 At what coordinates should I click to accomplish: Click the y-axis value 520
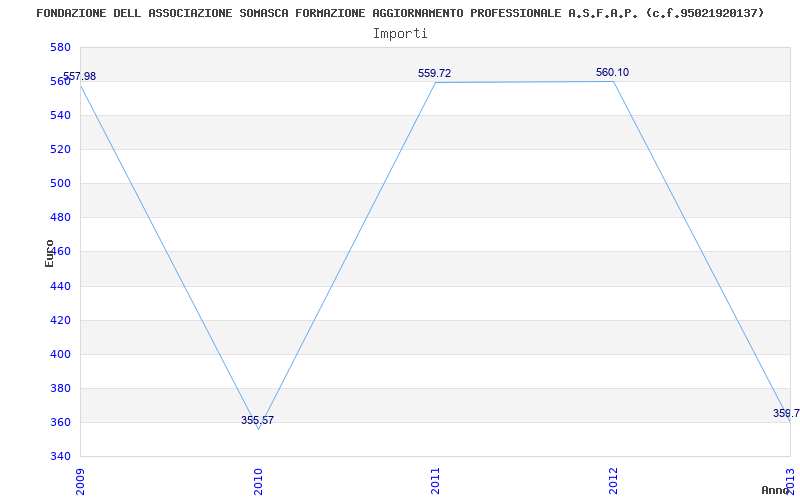click(60, 149)
